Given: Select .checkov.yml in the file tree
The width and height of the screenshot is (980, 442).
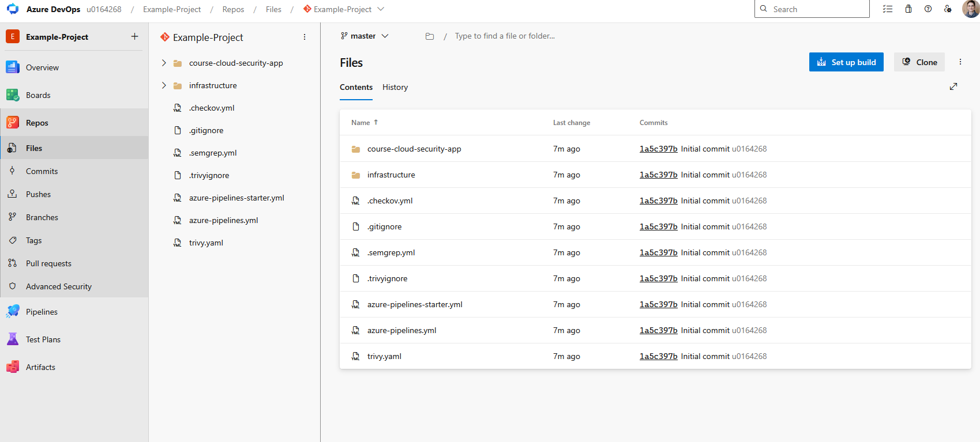Looking at the screenshot, I should 212,108.
